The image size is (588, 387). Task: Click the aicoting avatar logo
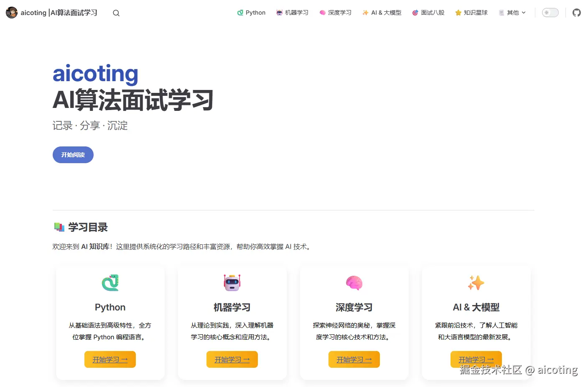tap(12, 13)
